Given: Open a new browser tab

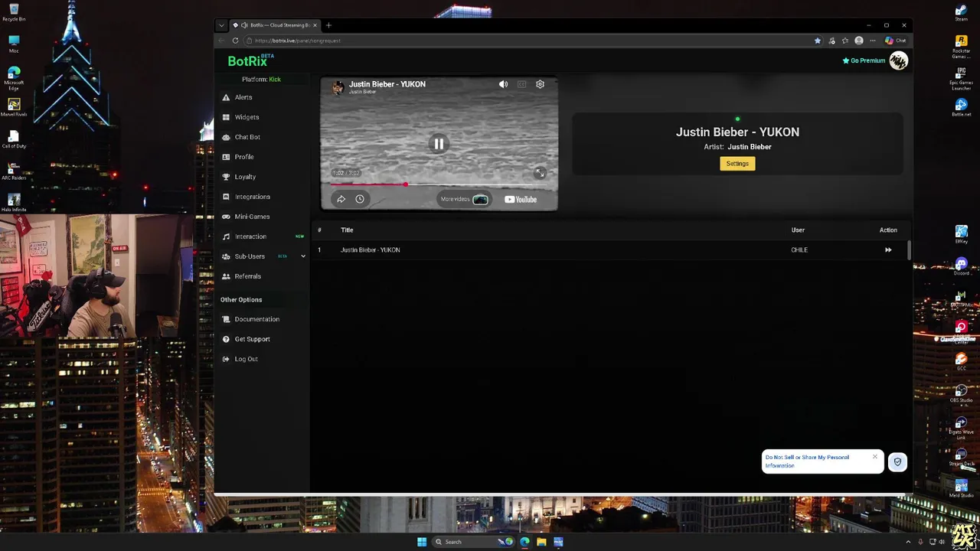Looking at the screenshot, I should [x=328, y=25].
